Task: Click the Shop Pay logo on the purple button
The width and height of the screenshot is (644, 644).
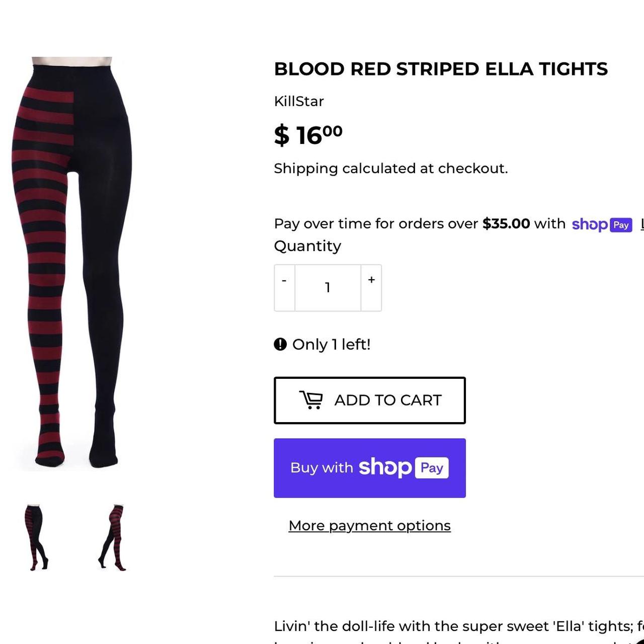Action: click(404, 467)
